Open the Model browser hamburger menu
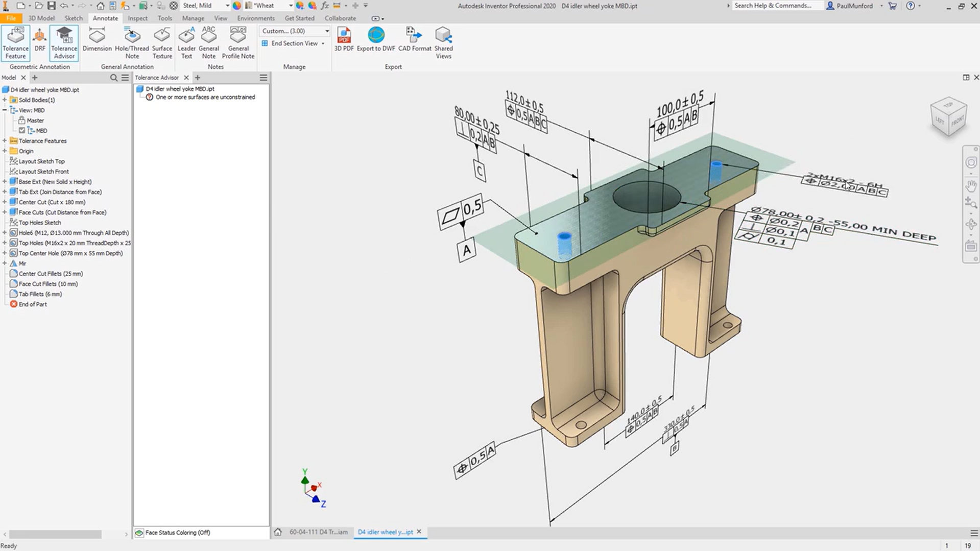Image resolution: width=980 pixels, height=551 pixels. pos(125,78)
